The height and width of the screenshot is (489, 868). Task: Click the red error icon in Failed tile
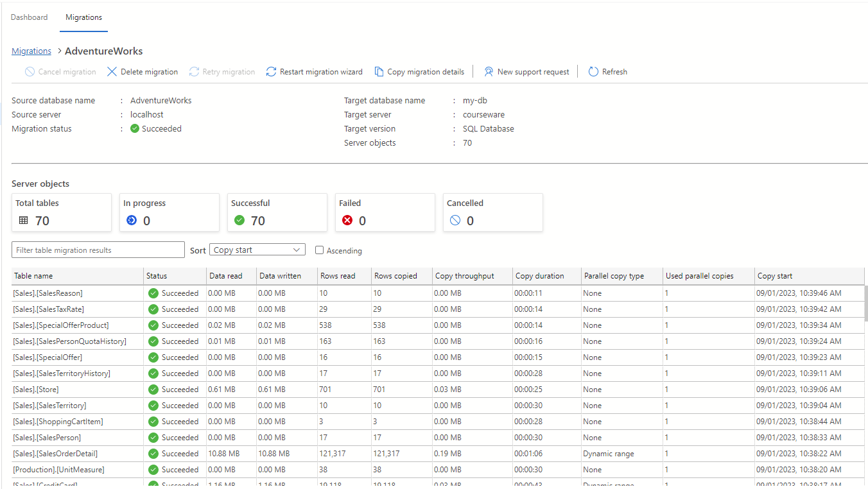tap(346, 219)
